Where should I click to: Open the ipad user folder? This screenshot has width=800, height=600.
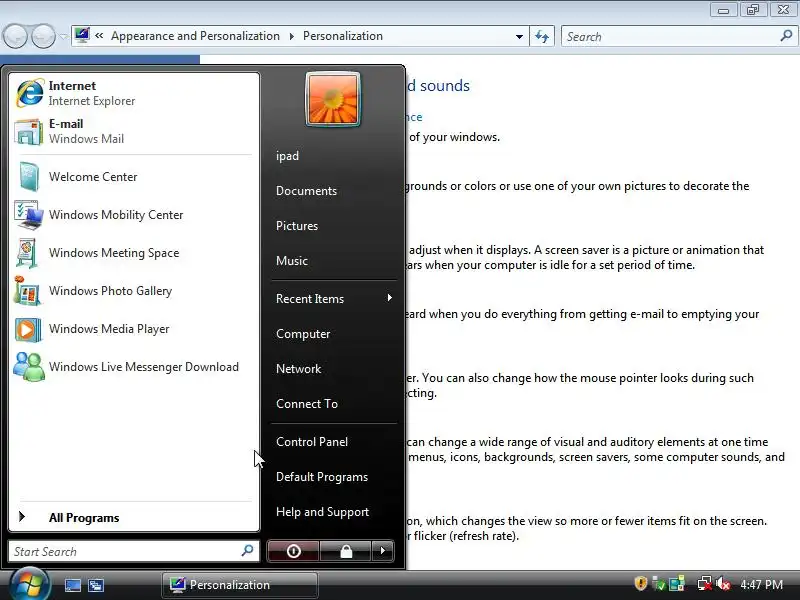pos(287,156)
